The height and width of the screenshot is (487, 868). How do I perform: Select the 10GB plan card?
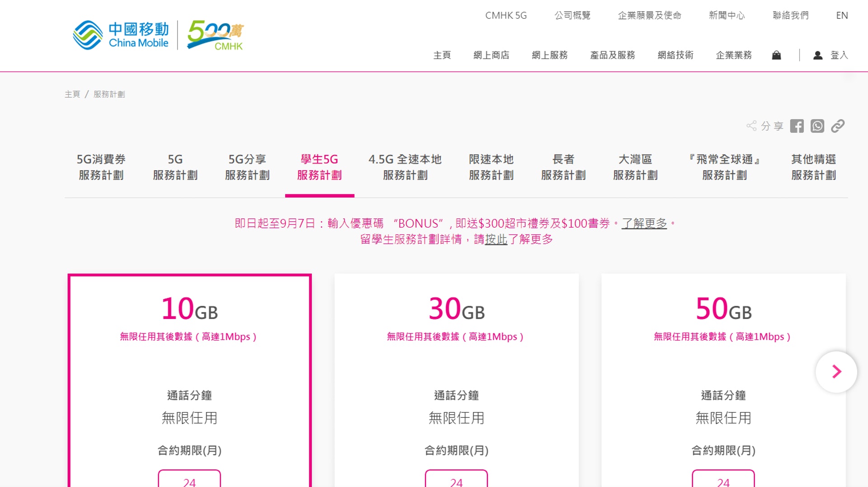(189, 361)
